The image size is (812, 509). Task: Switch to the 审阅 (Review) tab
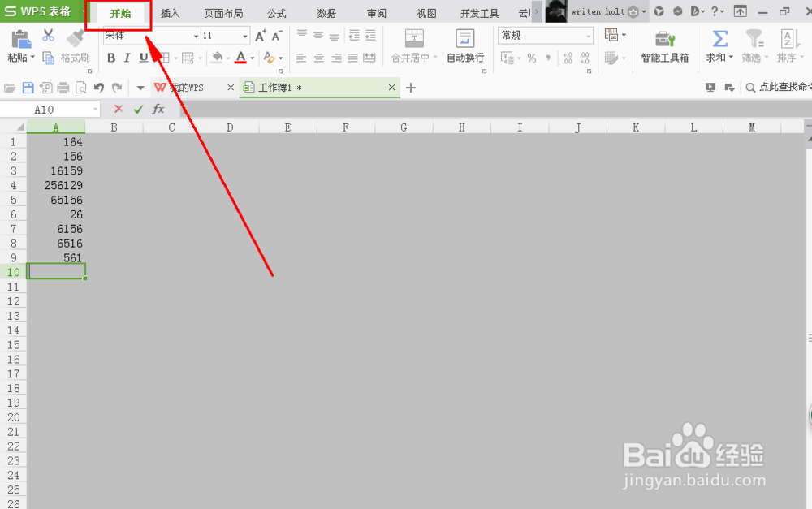[377, 14]
